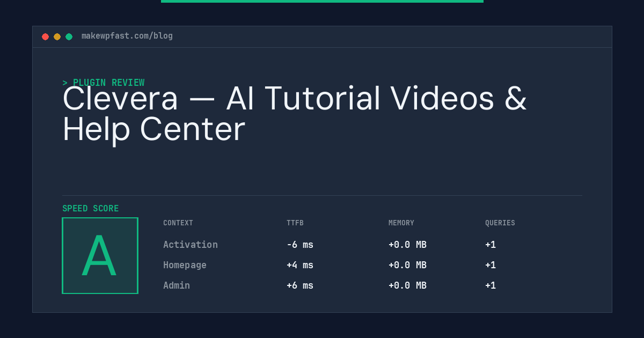Click the SPEED SCORE label
This screenshot has height=338, width=644.
click(91, 208)
